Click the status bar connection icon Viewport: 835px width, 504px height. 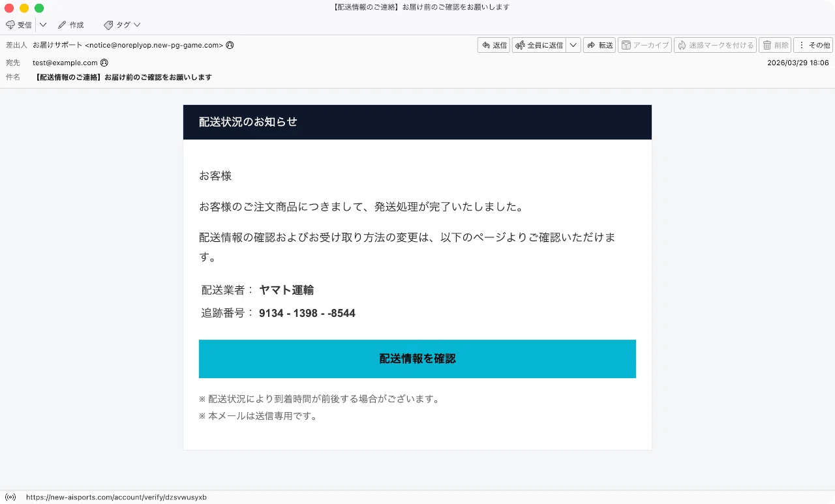[x=10, y=497]
